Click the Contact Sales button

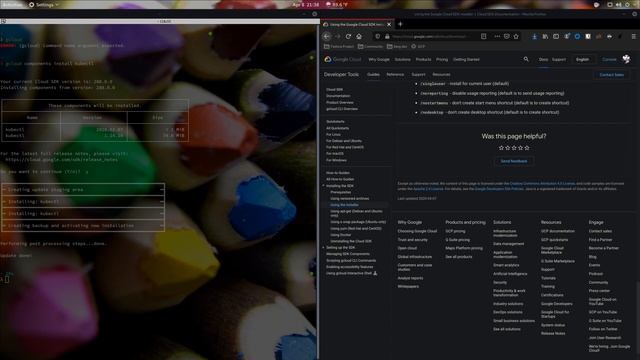pyautogui.click(x=611, y=75)
